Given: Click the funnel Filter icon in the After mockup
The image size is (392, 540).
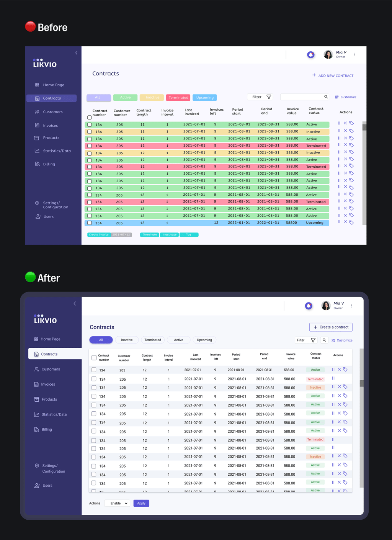Looking at the screenshot, I should tap(313, 340).
